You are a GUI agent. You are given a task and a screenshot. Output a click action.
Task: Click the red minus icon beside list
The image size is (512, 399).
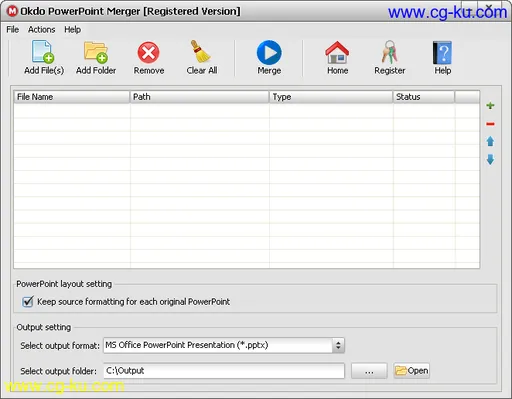pos(490,124)
